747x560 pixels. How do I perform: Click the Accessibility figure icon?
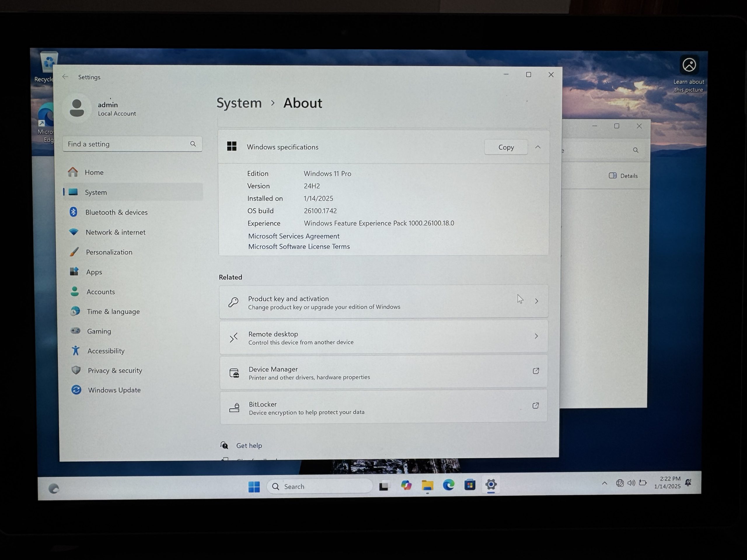tap(76, 351)
